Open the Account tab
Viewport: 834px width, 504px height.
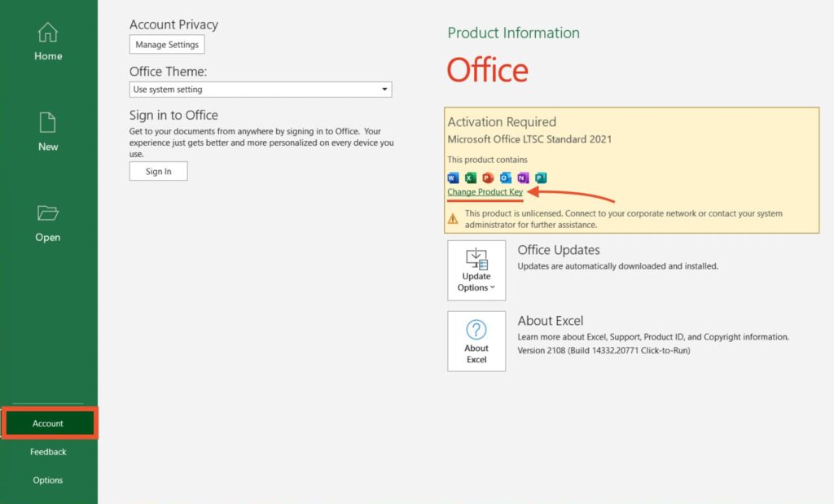48,423
